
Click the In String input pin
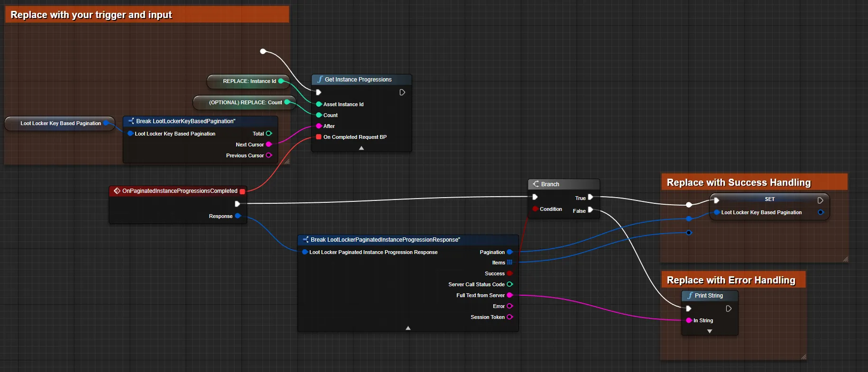coord(689,320)
